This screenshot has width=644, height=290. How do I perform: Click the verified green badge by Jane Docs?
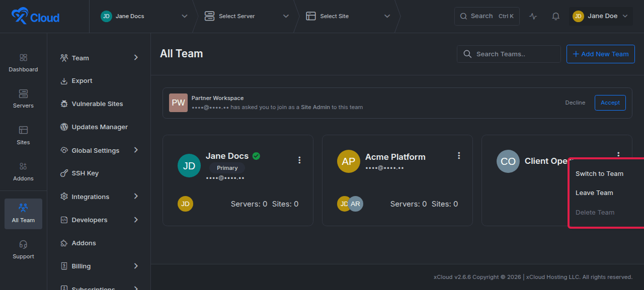[256, 156]
